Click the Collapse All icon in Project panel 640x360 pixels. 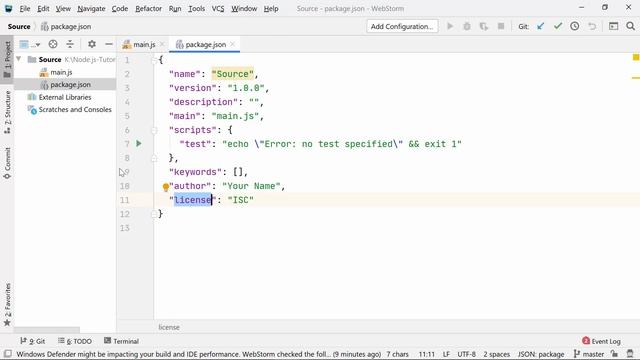click(70, 44)
